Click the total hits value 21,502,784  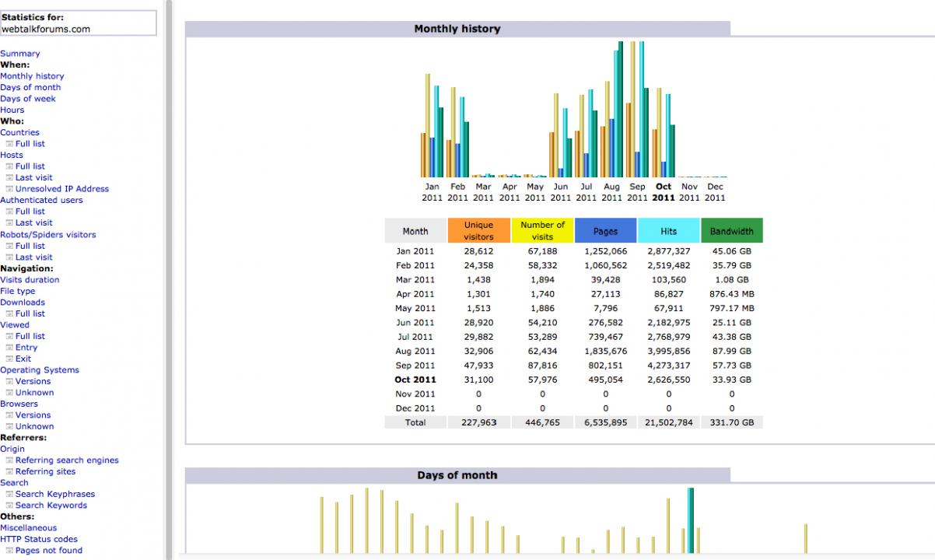tap(668, 422)
